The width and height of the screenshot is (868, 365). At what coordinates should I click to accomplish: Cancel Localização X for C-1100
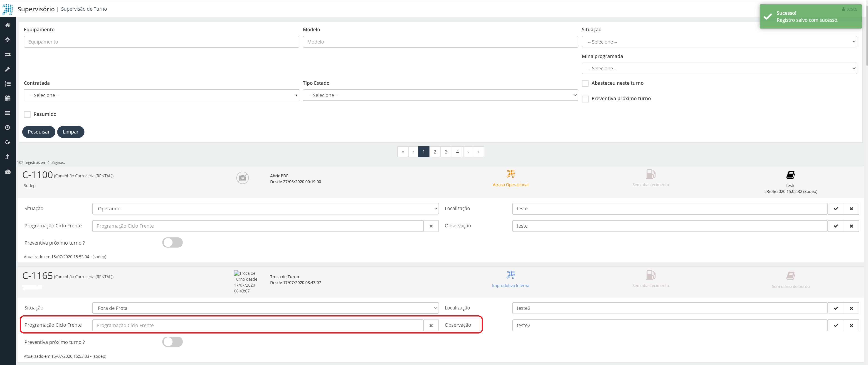[851, 209]
